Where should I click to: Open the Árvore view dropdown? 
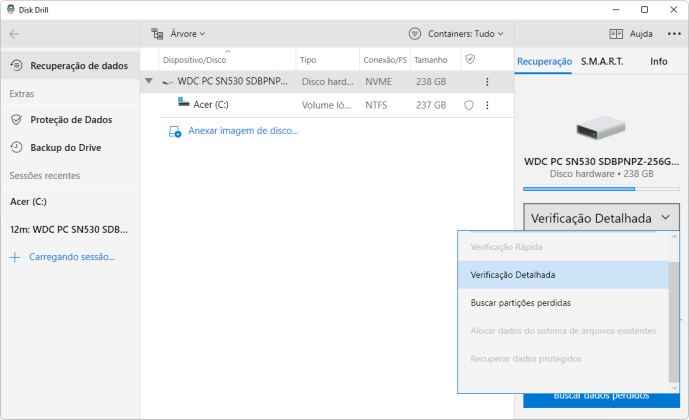(188, 34)
